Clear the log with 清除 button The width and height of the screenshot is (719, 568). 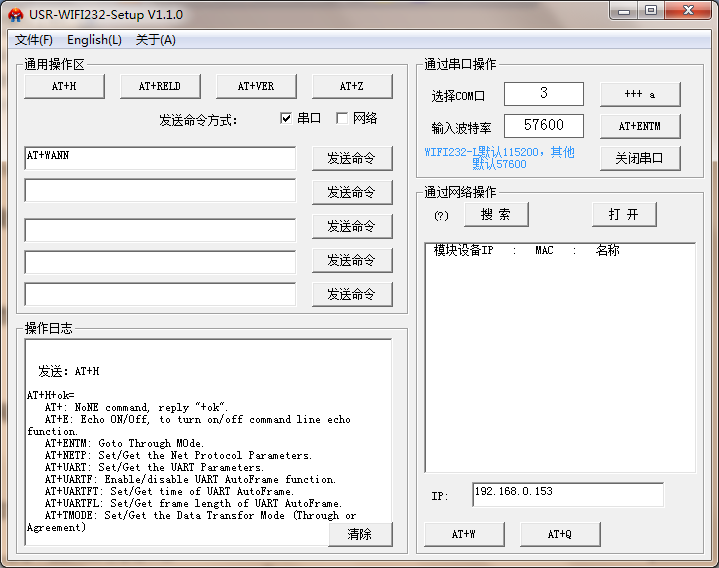(360, 534)
